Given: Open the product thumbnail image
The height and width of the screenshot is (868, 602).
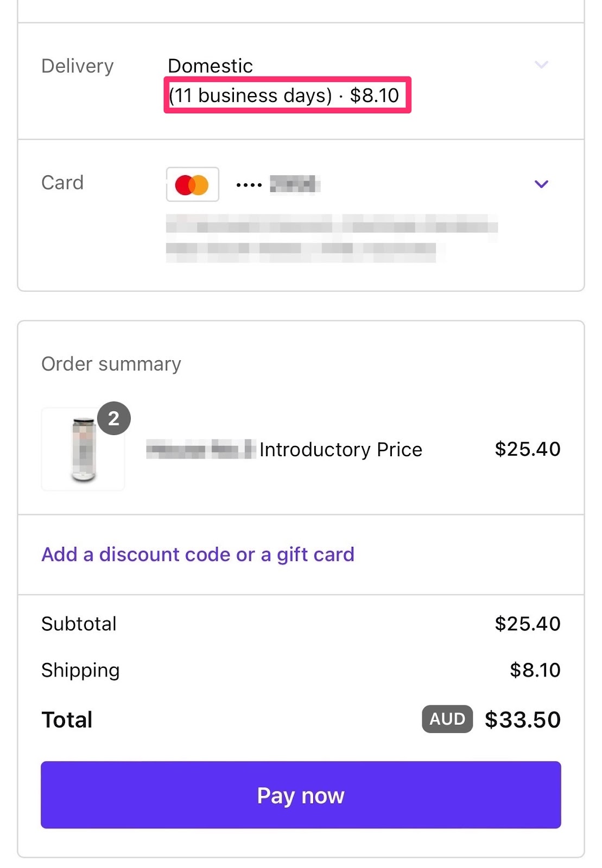Looking at the screenshot, I should (x=83, y=450).
